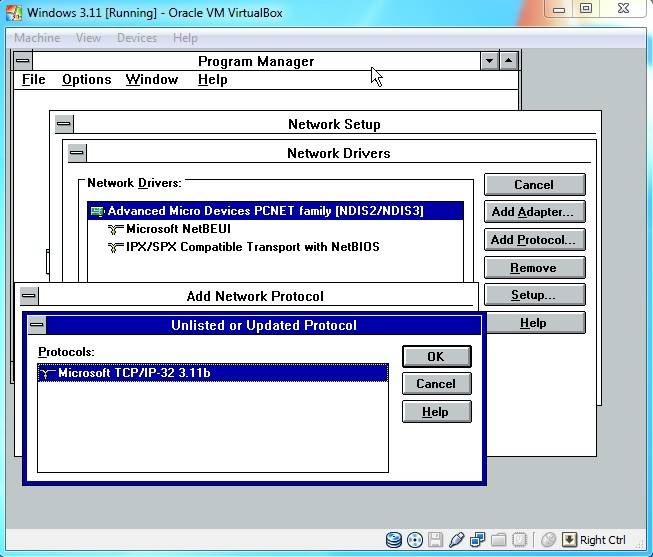This screenshot has height=557, width=653.
Task: Open the Network Drivers dialog control menu box
Action: click(77, 153)
